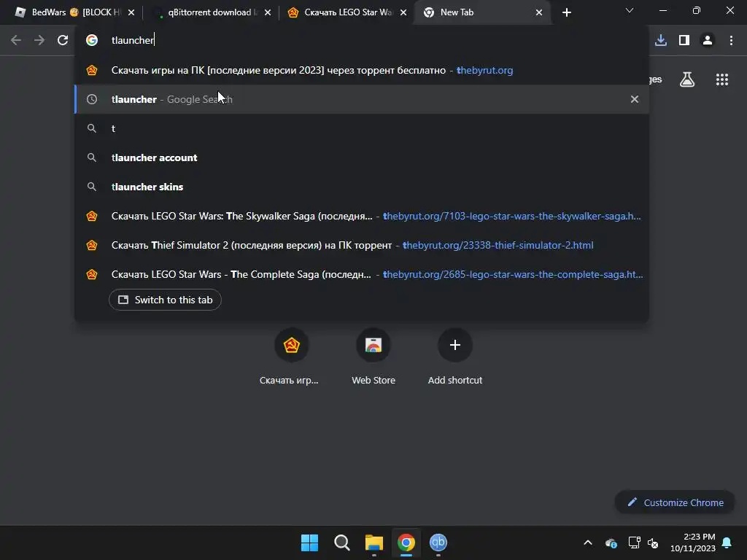
Task: Show hidden system tray icons
Action: tap(588, 542)
